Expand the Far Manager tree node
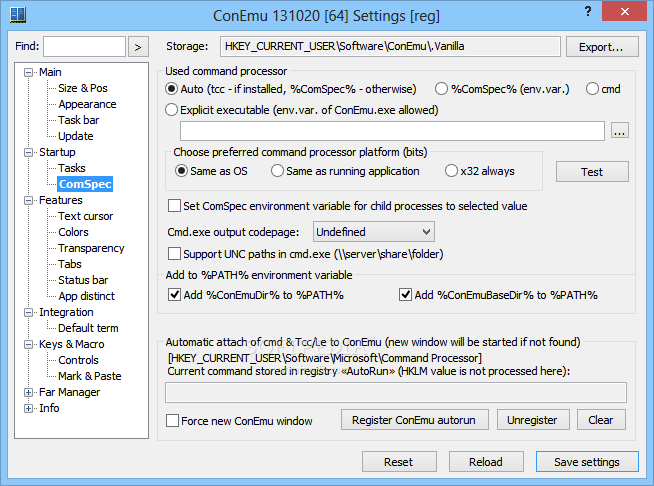 [28, 393]
